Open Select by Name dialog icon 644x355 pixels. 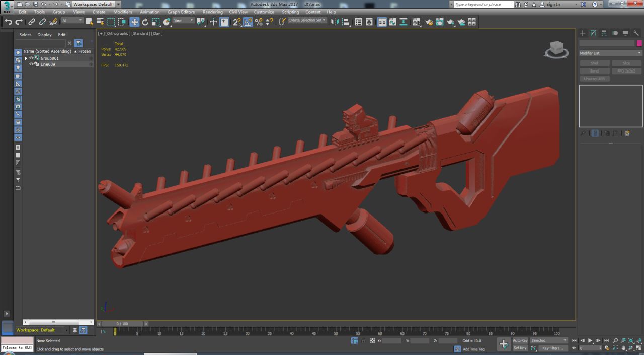[x=100, y=22]
